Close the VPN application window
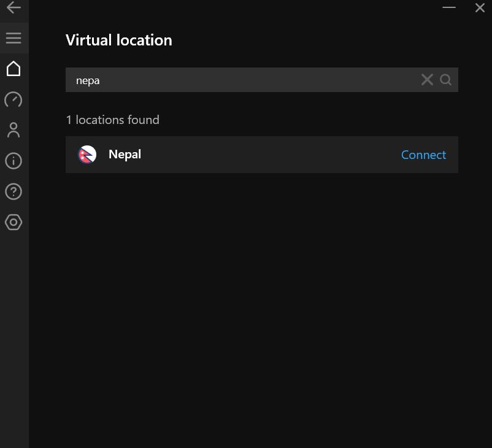The image size is (492, 448). 480,8
